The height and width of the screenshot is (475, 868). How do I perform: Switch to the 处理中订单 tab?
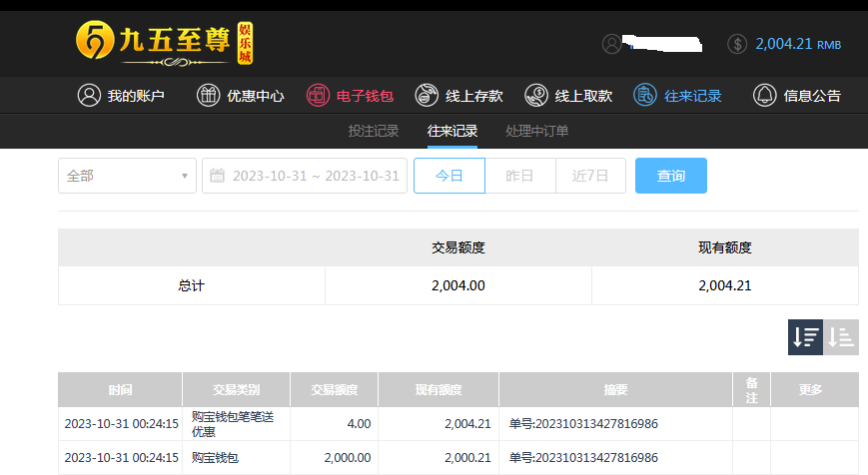pos(537,131)
